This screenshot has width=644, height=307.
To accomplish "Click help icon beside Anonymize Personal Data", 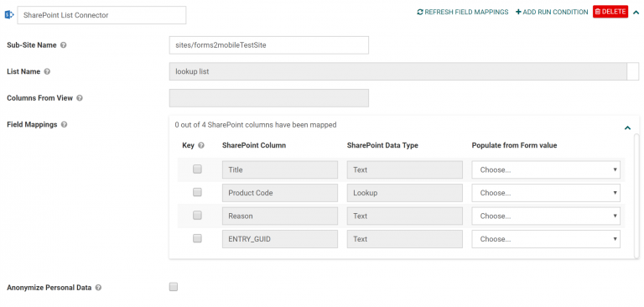I will (98, 288).
